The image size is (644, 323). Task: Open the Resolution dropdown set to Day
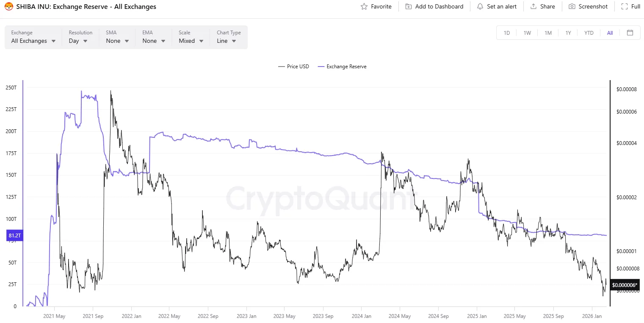(78, 41)
